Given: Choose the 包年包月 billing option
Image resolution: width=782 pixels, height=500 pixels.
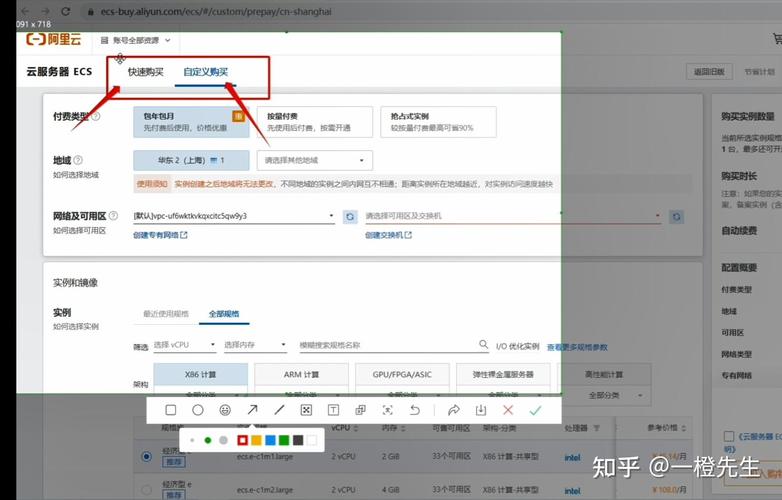Looking at the screenshot, I should (191, 122).
